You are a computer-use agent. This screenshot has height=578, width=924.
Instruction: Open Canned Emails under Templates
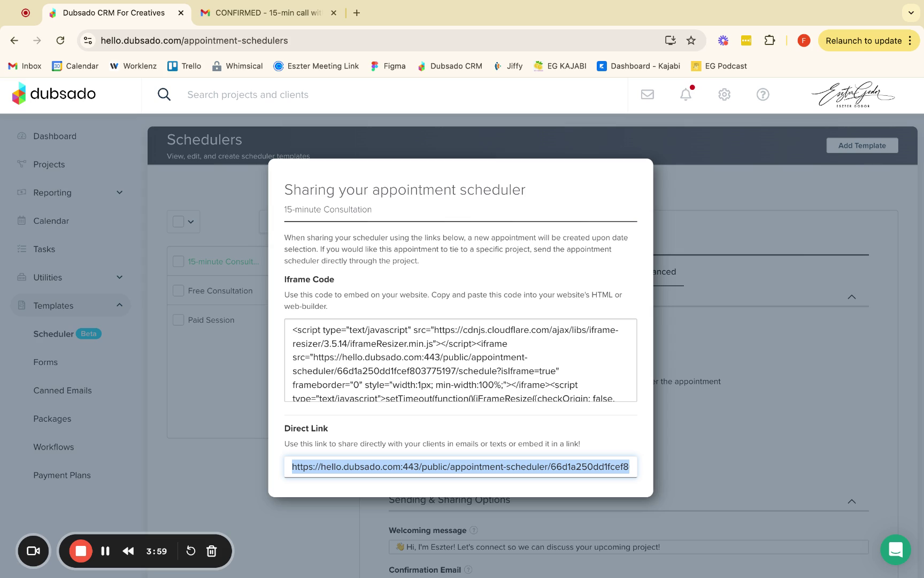click(x=63, y=391)
